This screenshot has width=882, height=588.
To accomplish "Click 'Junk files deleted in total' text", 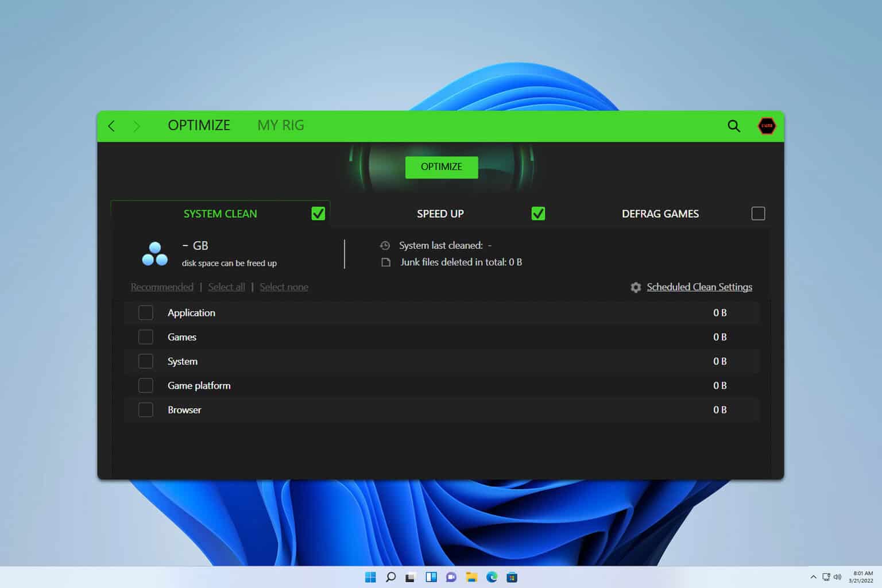I will [x=453, y=262].
